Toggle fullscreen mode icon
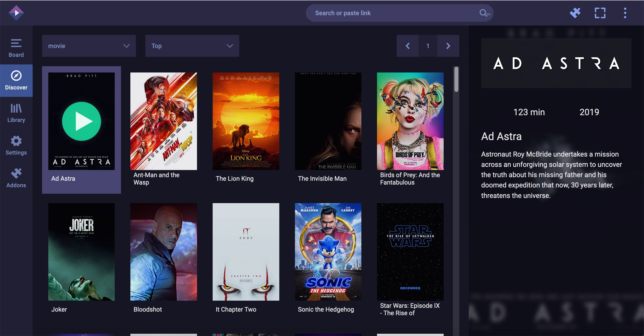This screenshot has height=336, width=644. pos(600,13)
